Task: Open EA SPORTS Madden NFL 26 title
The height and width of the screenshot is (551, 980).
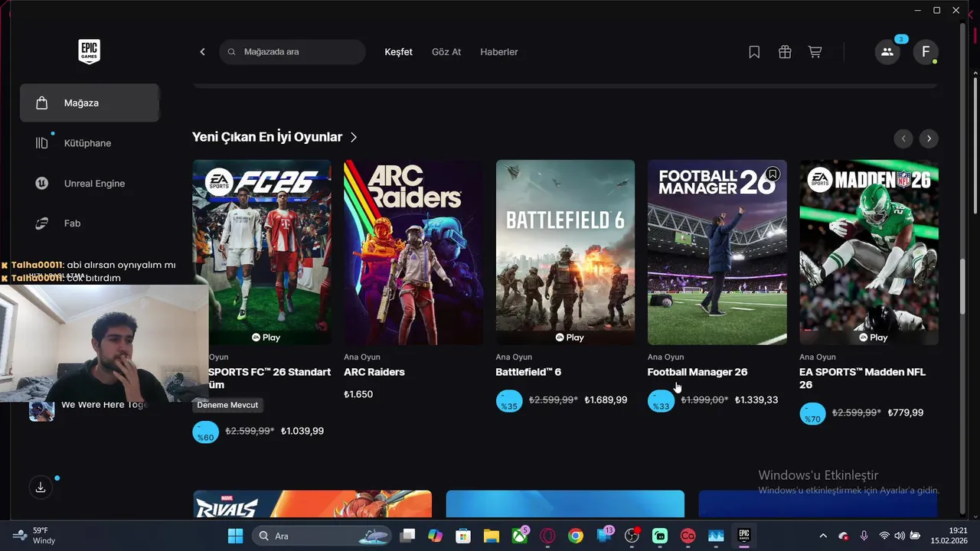Action: click(x=863, y=378)
